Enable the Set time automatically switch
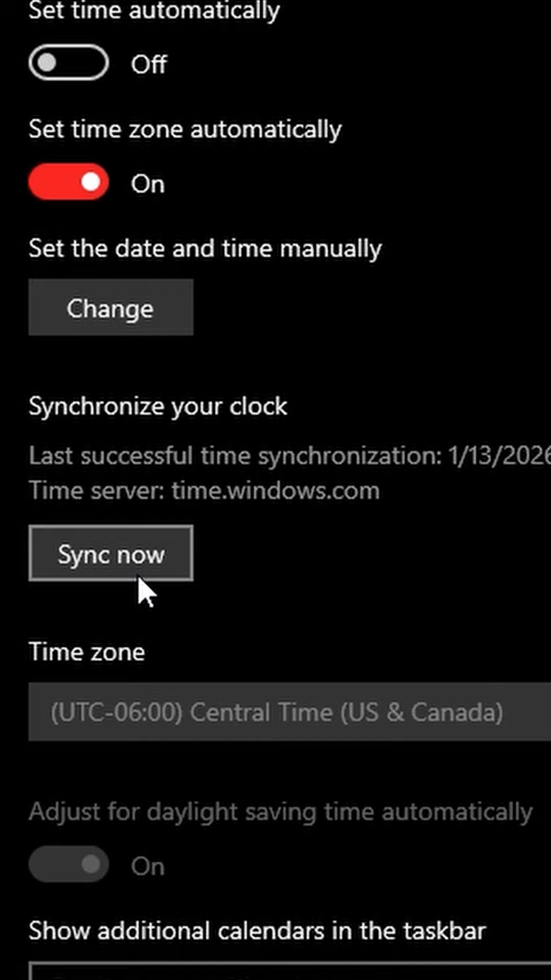The width and height of the screenshot is (551, 980). (68, 63)
